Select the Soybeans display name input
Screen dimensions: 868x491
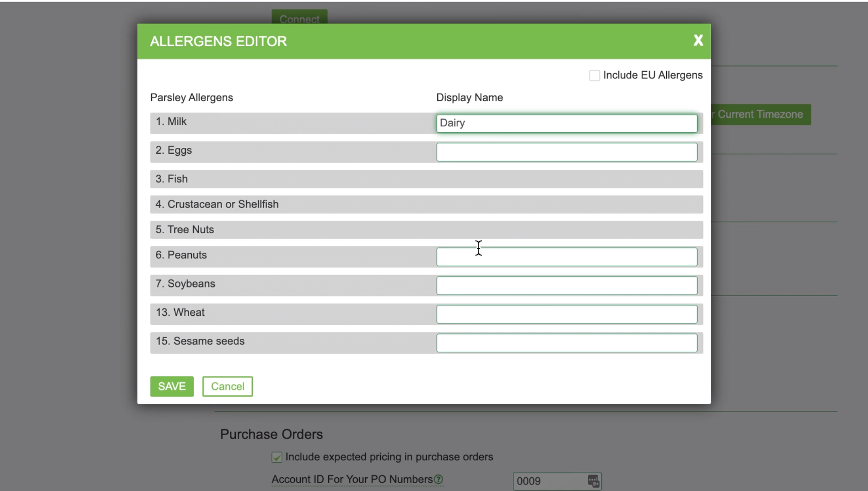coord(566,285)
